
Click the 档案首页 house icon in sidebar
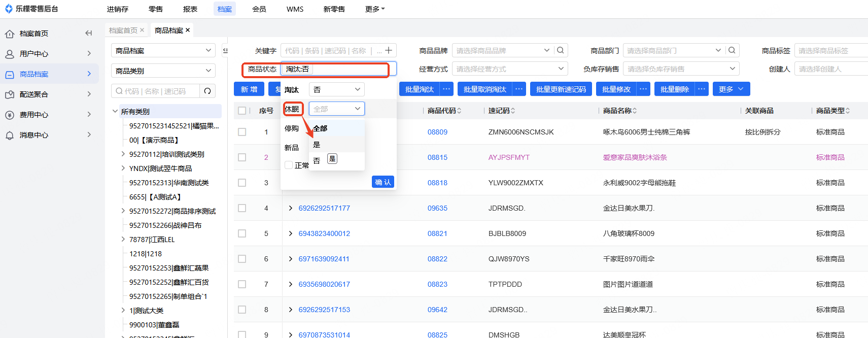[10, 33]
